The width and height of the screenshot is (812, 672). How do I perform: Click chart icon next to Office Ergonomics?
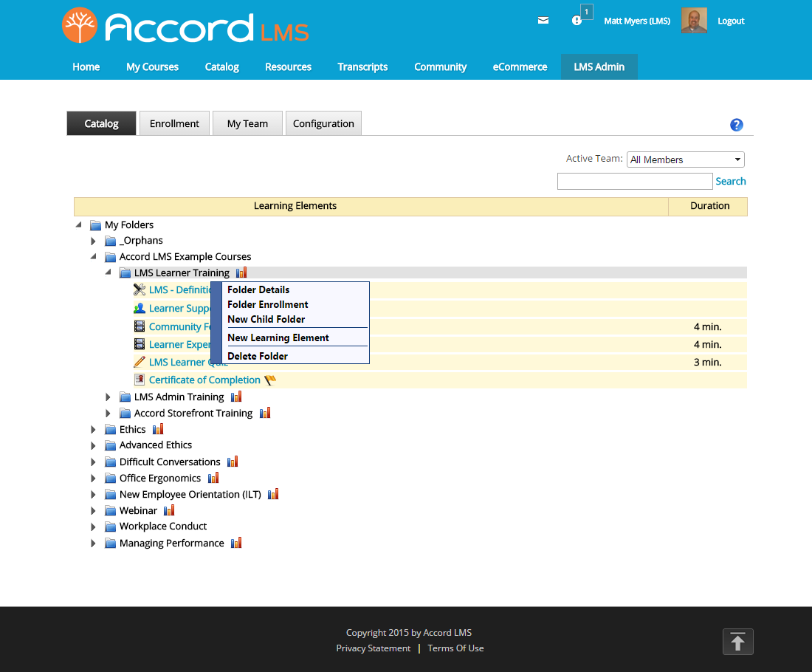(213, 478)
